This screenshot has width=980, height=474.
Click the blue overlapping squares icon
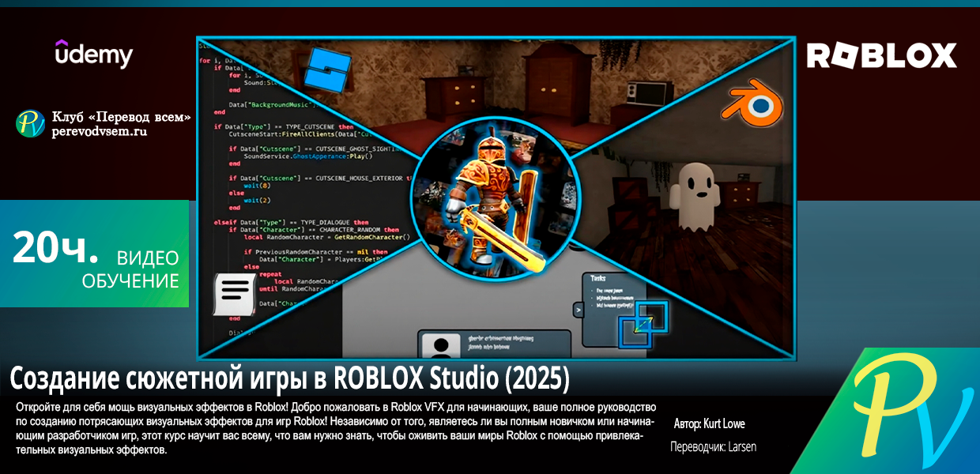point(643,323)
